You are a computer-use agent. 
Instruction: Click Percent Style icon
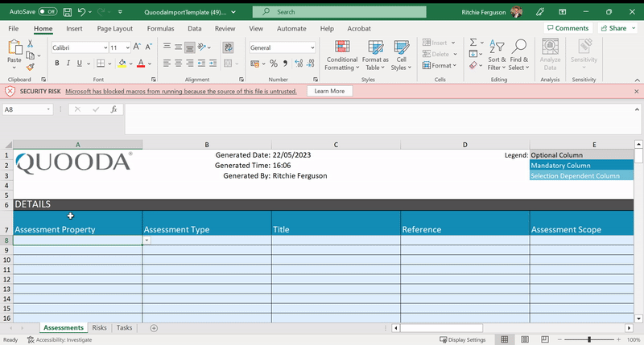coord(274,64)
